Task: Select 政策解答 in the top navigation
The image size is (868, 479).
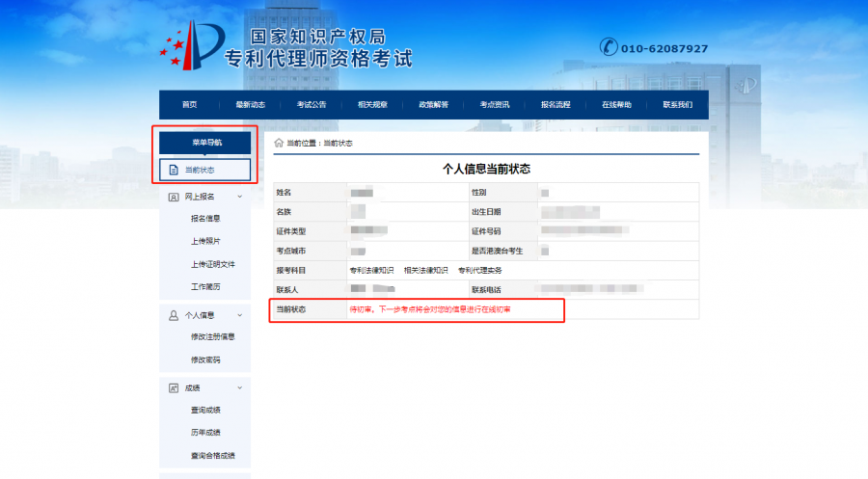Action: tap(433, 104)
